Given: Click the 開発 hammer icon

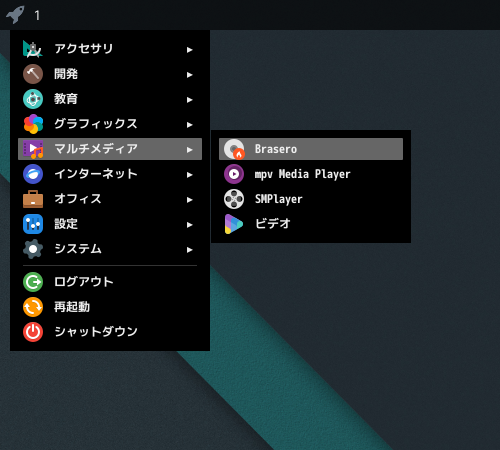Looking at the screenshot, I should (x=33, y=74).
